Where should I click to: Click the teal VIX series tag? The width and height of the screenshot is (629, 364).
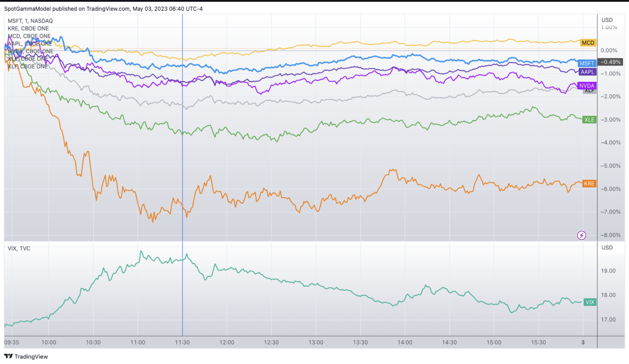click(x=590, y=302)
